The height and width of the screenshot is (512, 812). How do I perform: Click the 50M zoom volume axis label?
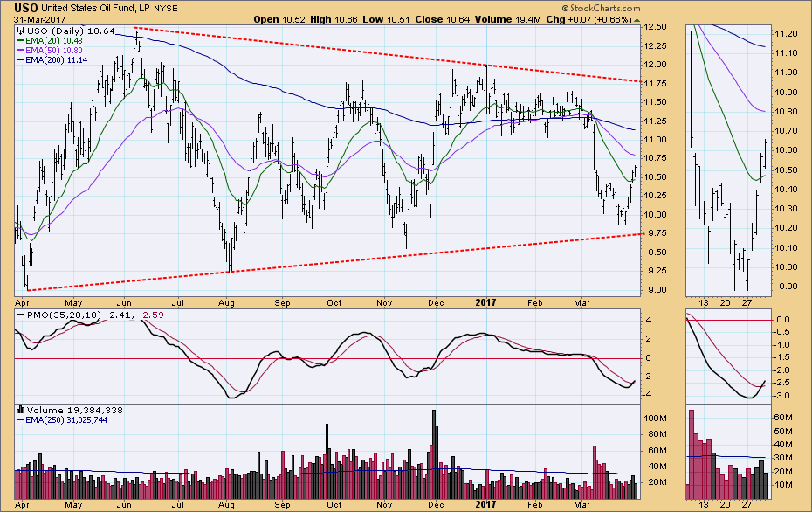(783, 431)
